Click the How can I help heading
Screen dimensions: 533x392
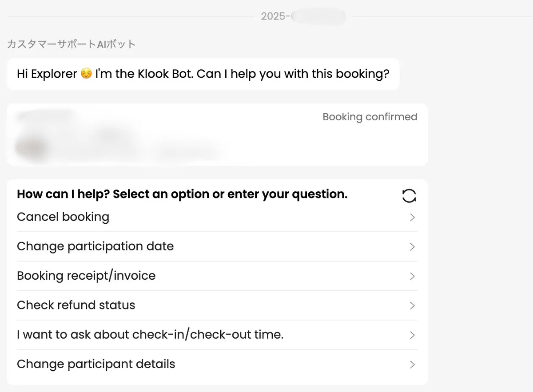182,194
